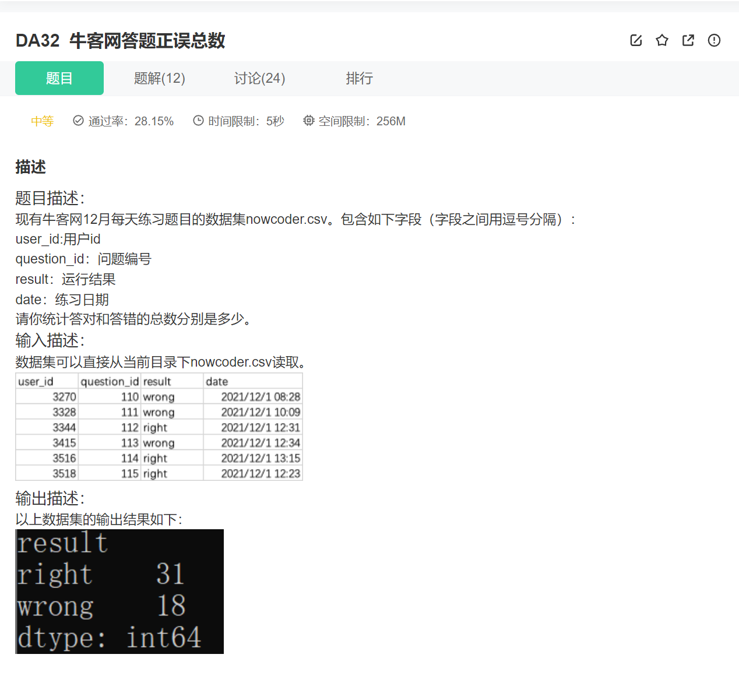The height and width of the screenshot is (700, 739).
Task: Click date cell 2021/12/1 12:23
Action: tap(253, 473)
